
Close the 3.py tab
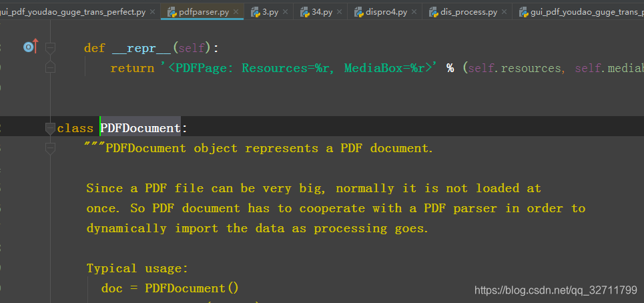pyautogui.click(x=286, y=12)
